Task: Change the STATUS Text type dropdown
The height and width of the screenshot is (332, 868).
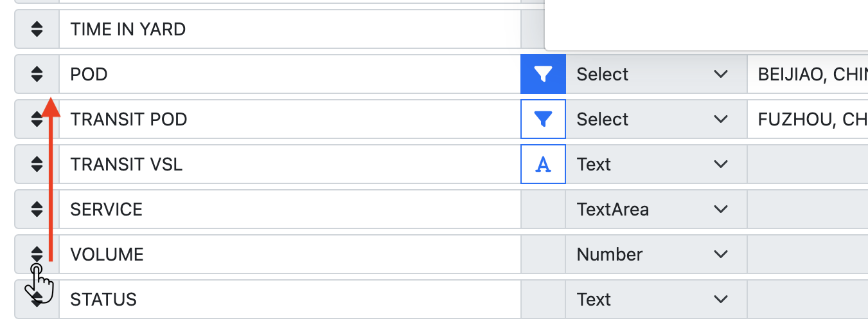Action: point(655,300)
